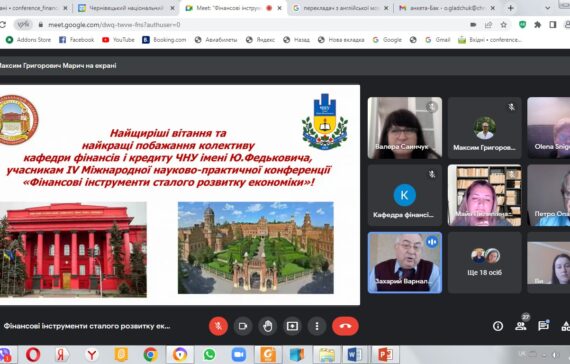This screenshot has height=364, width=570.
Task: Select Olena Snig video tile
Action: (x=549, y=128)
